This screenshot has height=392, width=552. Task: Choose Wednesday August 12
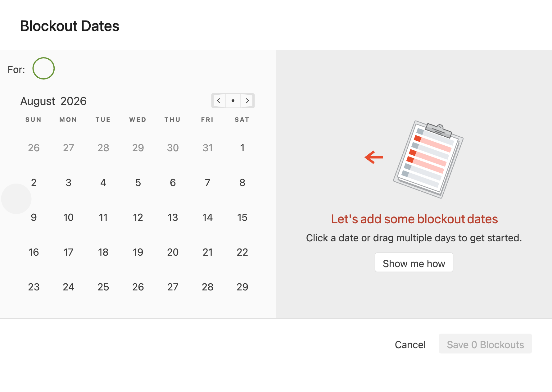click(x=138, y=217)
